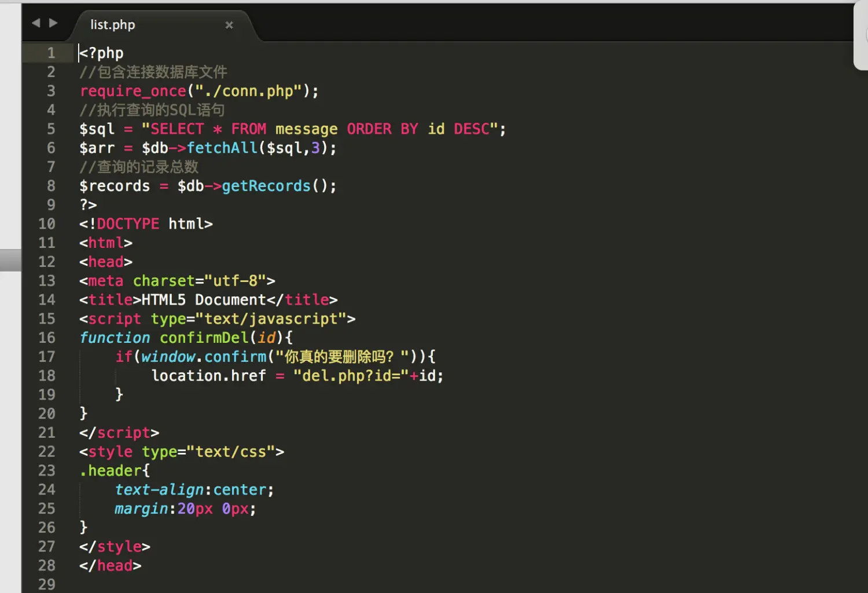Viewport: 868px width, 593px height.
Task: Click ORDER BY in the SQL query
Action: coord(382,129)
